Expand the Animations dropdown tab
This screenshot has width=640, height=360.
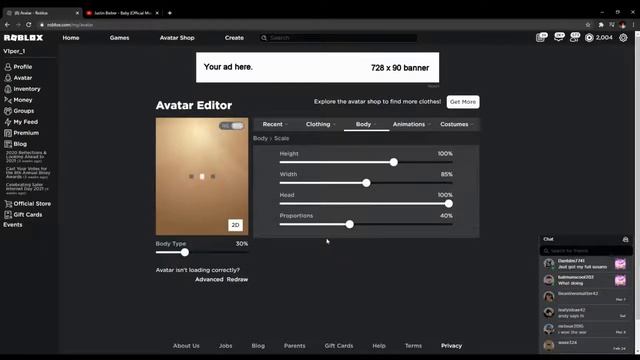[411, 124]
